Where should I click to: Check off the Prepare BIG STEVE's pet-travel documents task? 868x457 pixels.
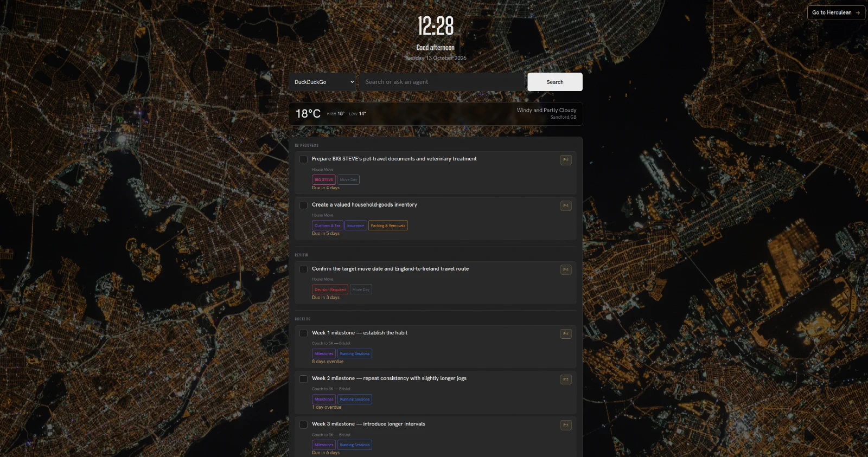pos(304,159)
